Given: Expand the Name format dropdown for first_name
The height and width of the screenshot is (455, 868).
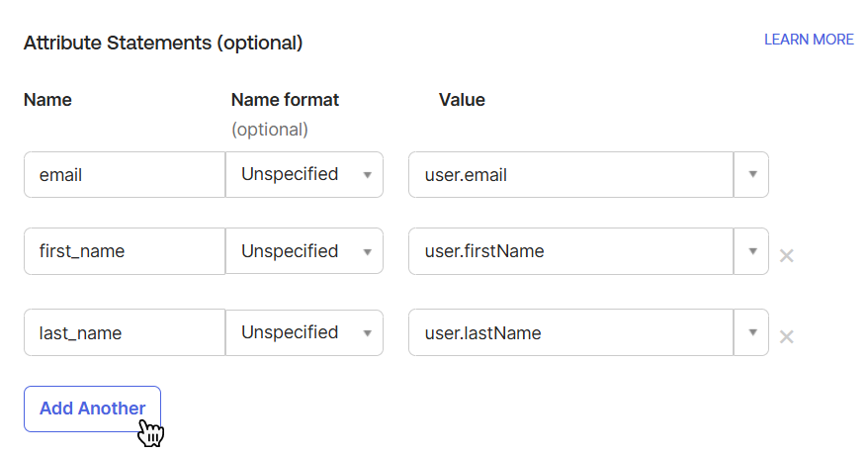Looking at the screenshot, I should [x=304, y=252].
